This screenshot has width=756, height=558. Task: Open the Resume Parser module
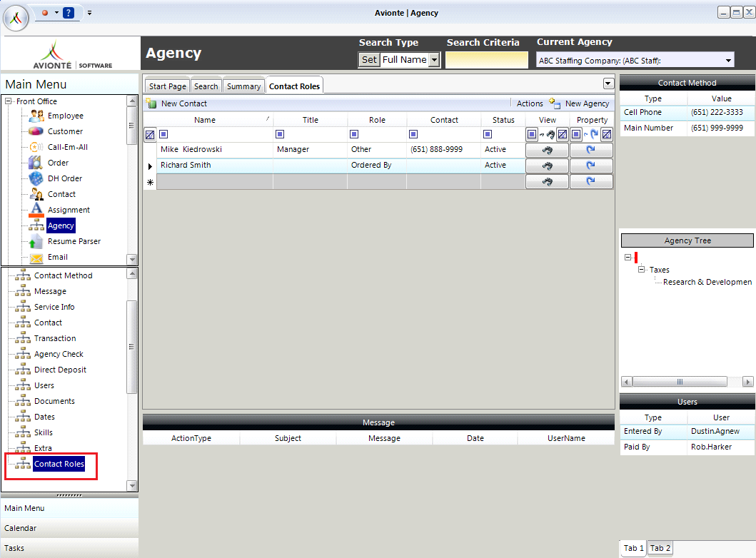(74, 241)
